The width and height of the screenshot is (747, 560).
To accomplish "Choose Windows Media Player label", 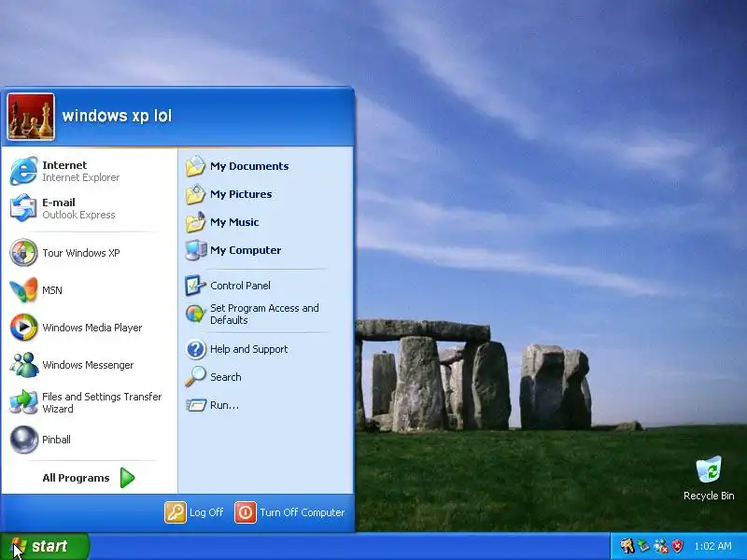I will click(92, 328).
